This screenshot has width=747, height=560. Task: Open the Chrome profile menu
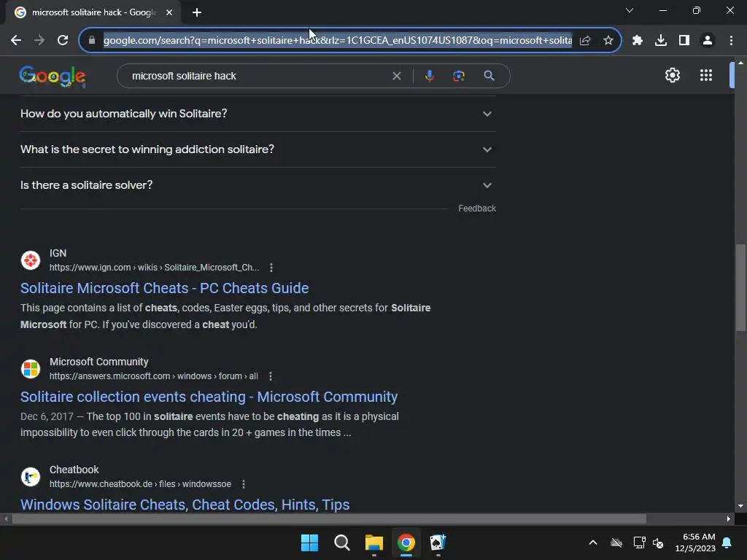[708, 41]
